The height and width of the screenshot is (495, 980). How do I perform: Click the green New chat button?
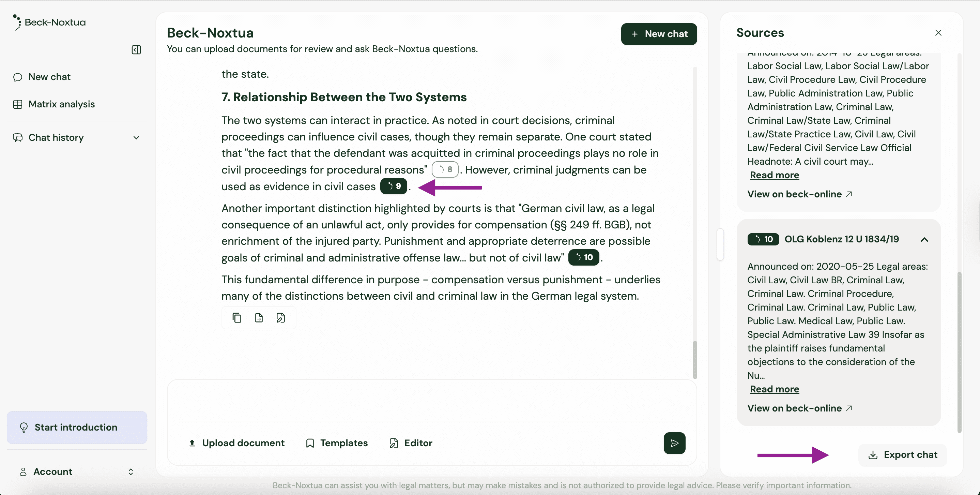pyautogui.click(x=659, y=34)
